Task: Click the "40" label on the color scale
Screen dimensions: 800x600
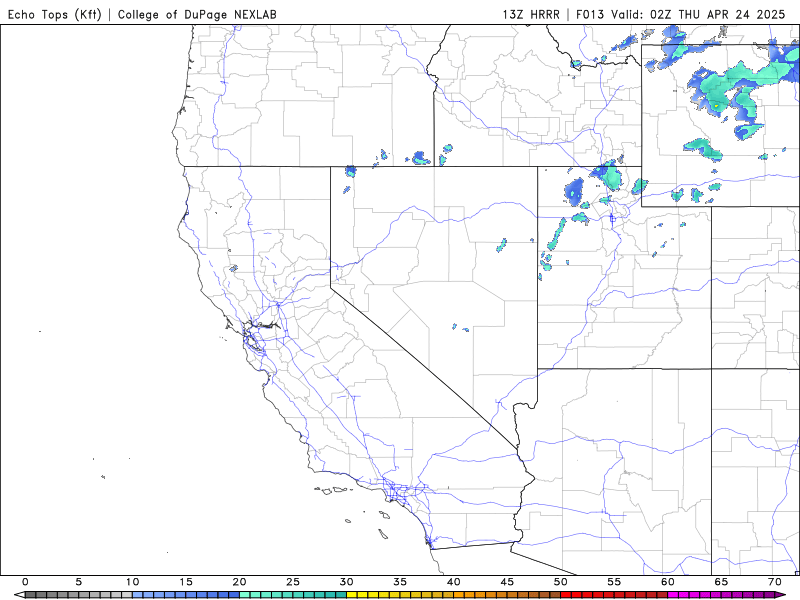Action: (454, 582)
